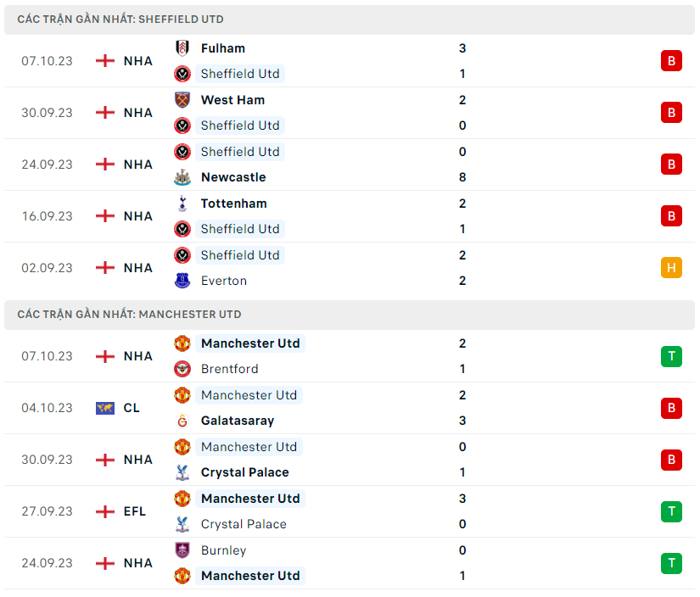Click the Everton club crest icon
Image resolution: width=700 pixels, height=597 pixels.
182,281
